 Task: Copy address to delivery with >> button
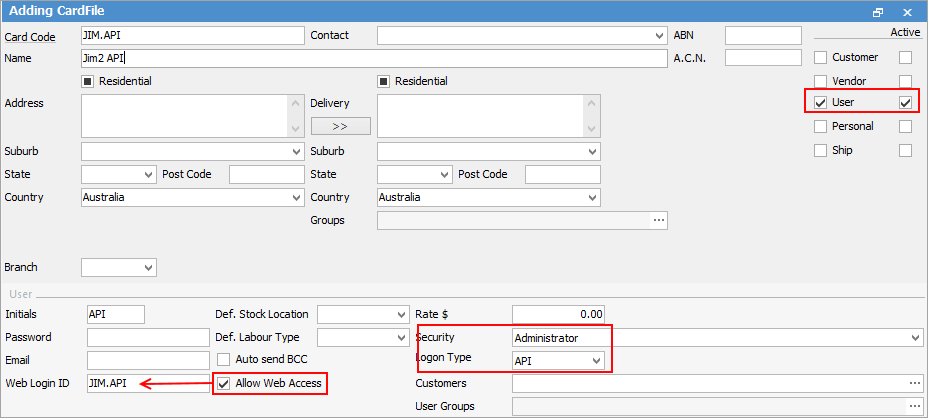[x=340, y=126]
